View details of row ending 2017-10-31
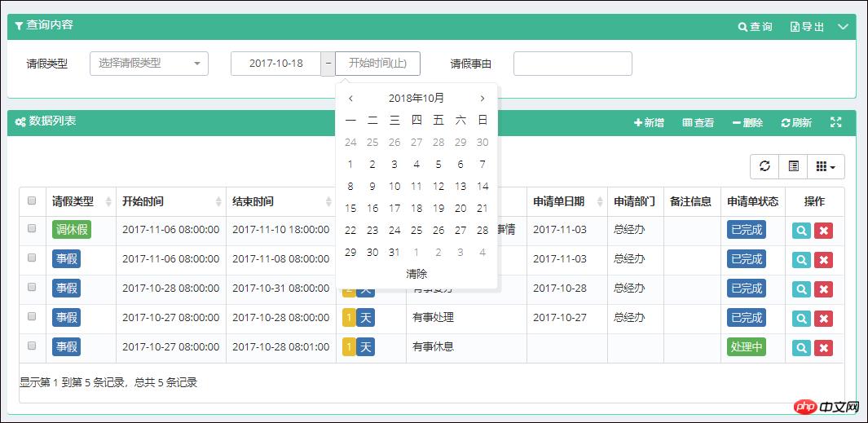 coord(801,289)
